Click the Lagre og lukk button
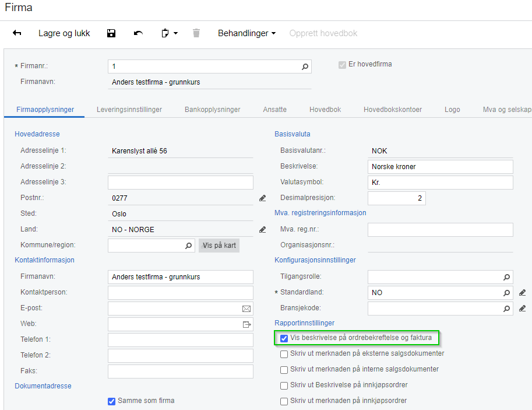532x410 pixels. 64,33
